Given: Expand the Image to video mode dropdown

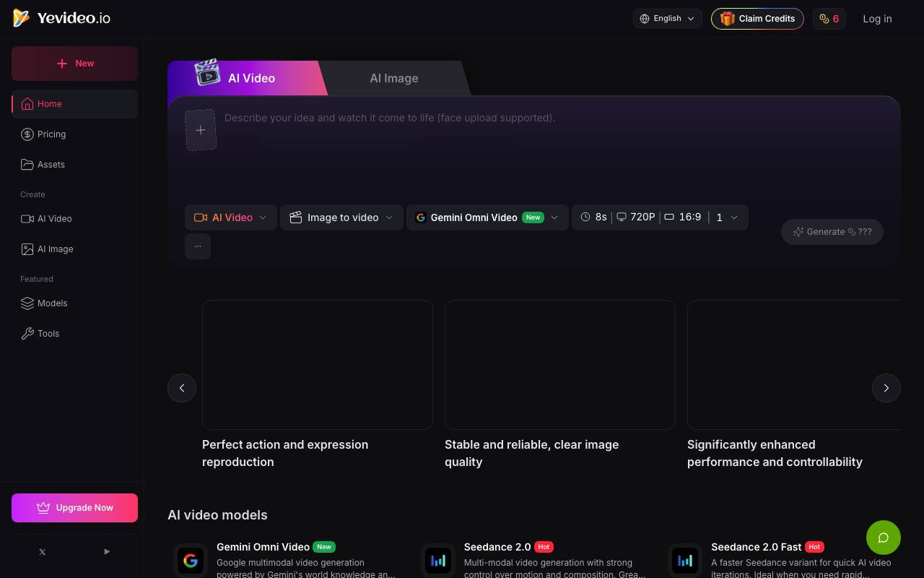Looking at the screenshot, I should pos(341,217).
